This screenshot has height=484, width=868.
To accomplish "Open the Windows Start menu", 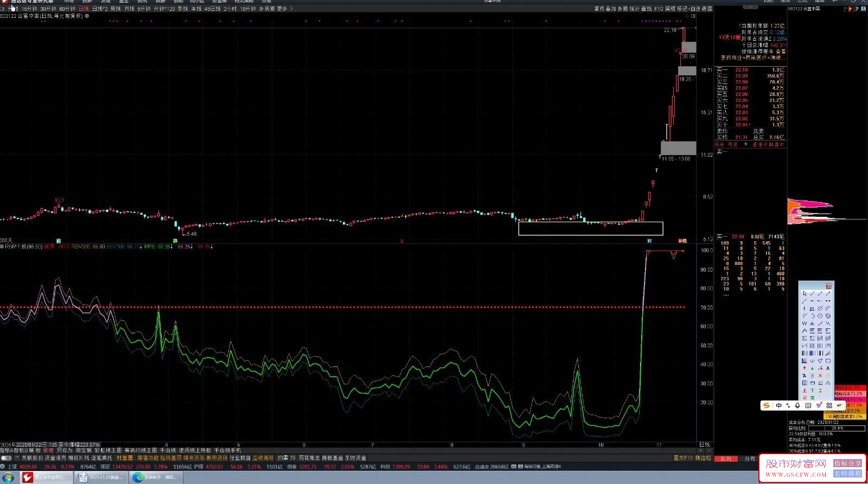I will click(9, 477).
